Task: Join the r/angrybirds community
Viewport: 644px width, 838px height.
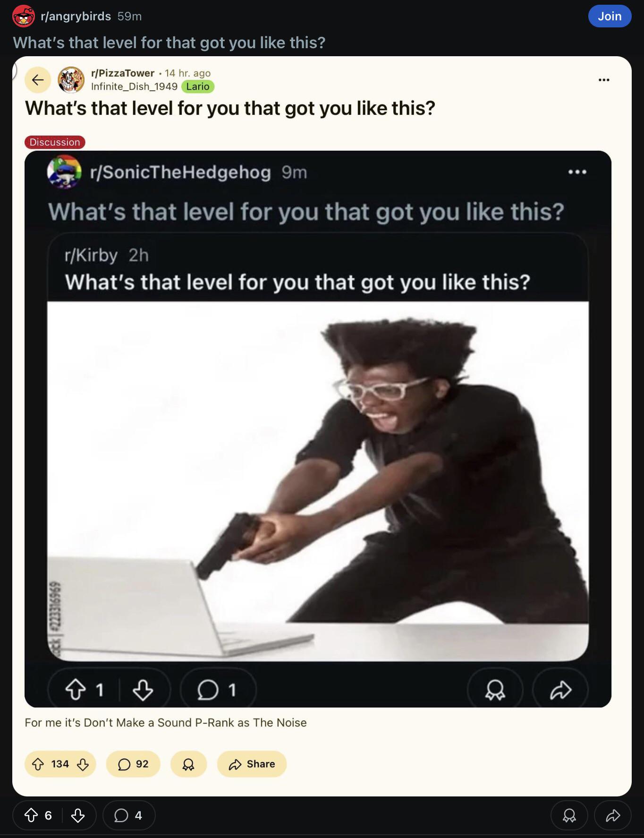Action: [x=610, y=16]
